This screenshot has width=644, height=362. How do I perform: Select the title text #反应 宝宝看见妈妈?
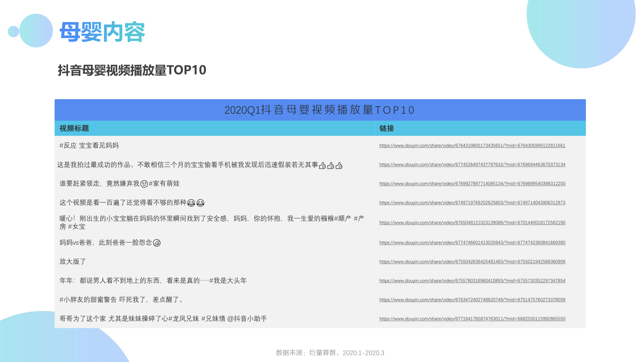tap(89, 145)
